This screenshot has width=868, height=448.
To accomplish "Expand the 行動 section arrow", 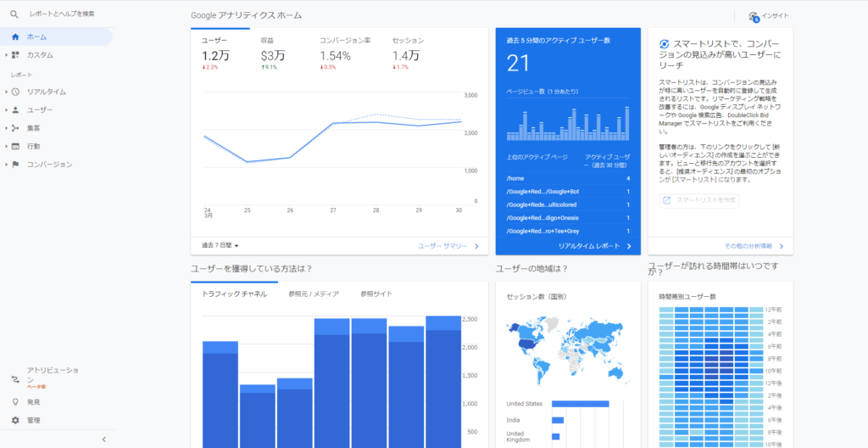I will tap(6, 147).
